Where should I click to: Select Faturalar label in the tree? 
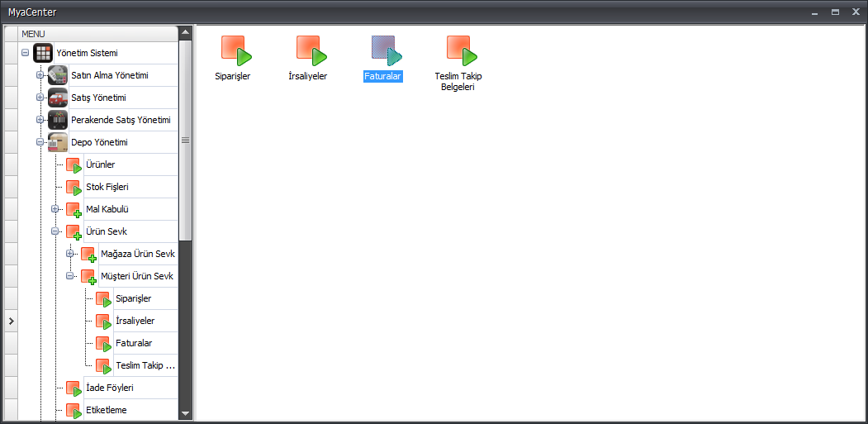[134, 344]
